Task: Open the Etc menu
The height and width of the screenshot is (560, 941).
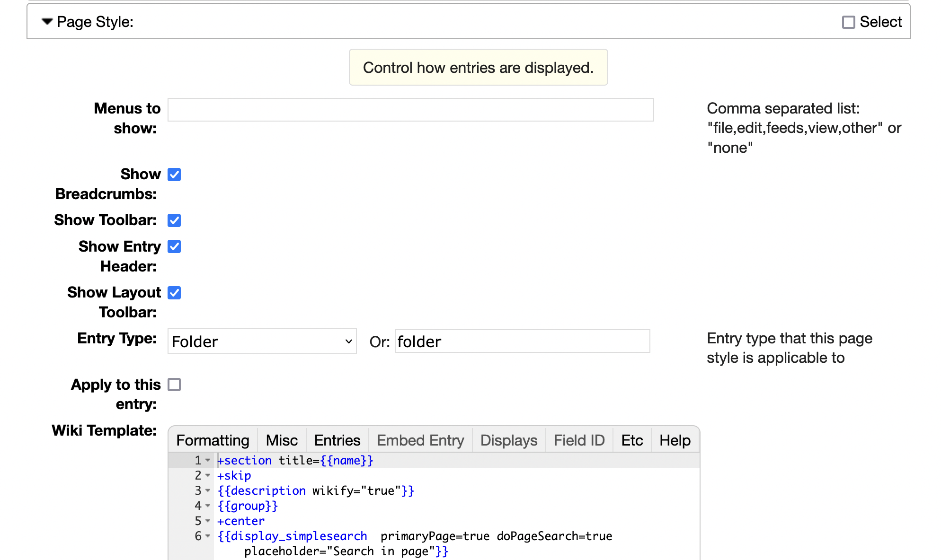Action: (631, 440)
